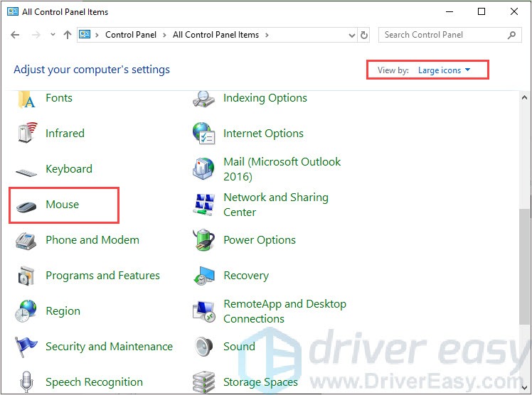Click the Internet Options icon
The width and height of the screenshot is (532, 395).
204,134
